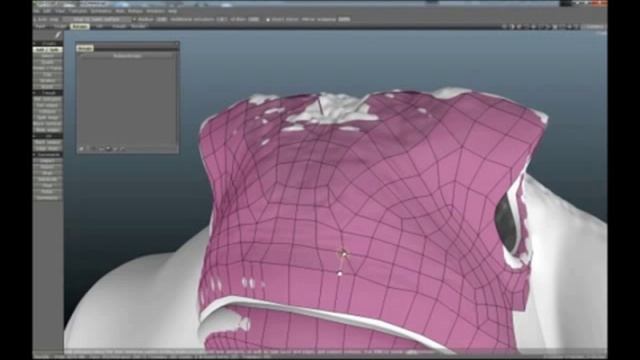Open the Edit menu
Screen dimensions: 640x360
coord(47,11)
